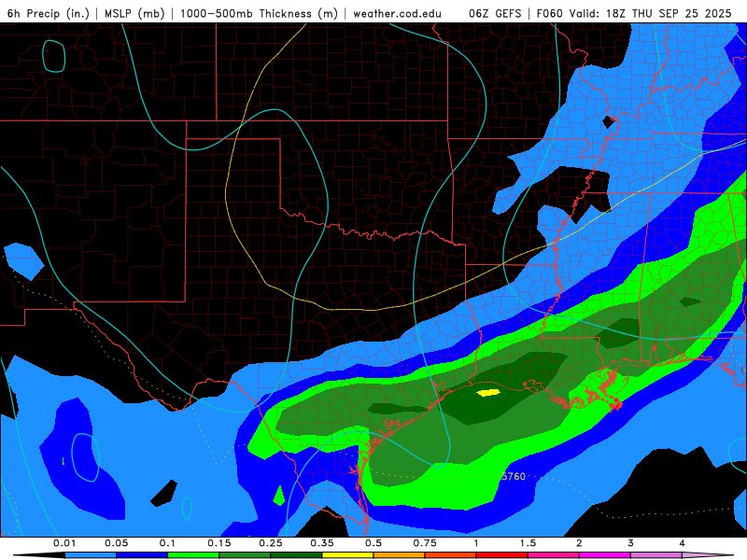The image size is (747, 560).
Task: Select the bright green 0.1–0.15 legend swatch
Action: pyautogui.click(x=193, y=555)
